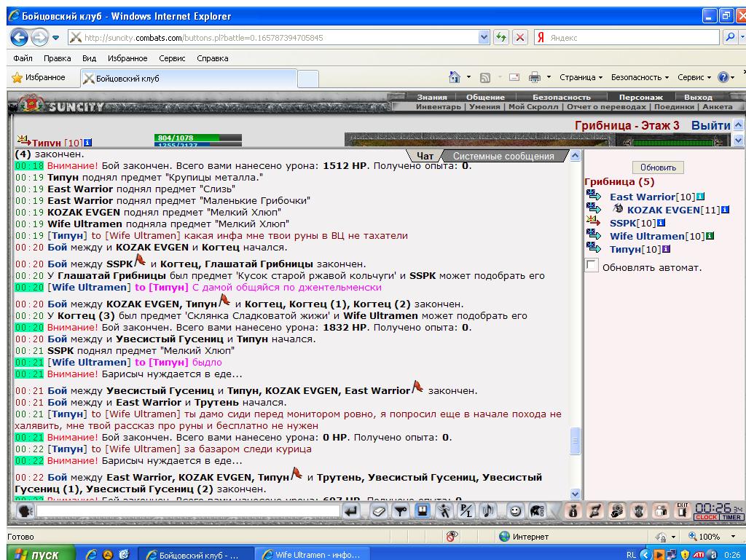Click the Internet Explorer home icon

(455, 77)
